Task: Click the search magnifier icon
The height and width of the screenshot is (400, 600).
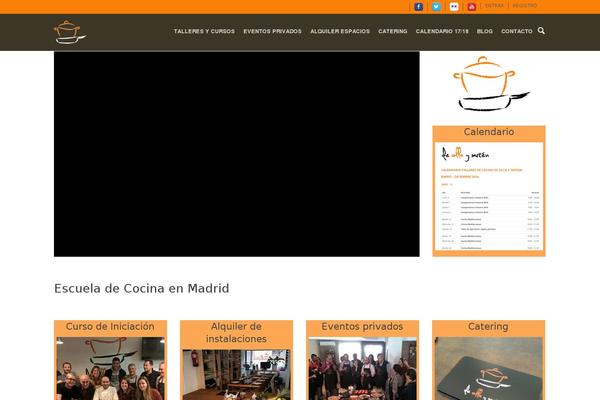Action: click(x=541, y=31)
